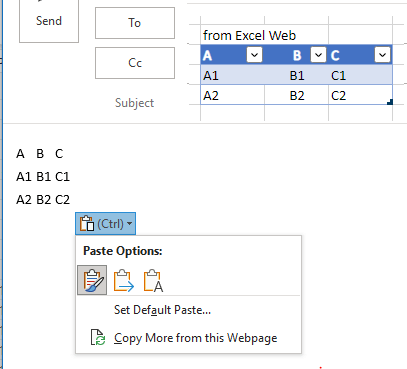Select table cell B2
This screenshot has height=369, width=407.
pos(297,96)
